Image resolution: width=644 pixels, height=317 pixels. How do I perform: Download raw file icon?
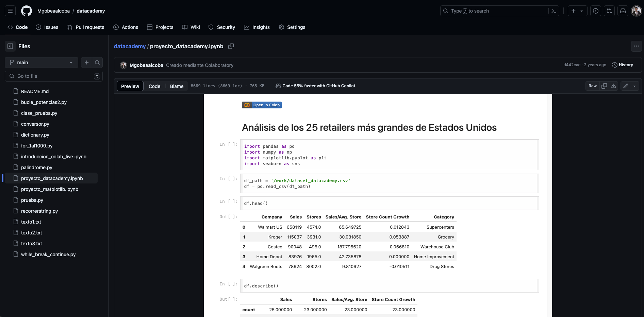(x=613, y=86)
